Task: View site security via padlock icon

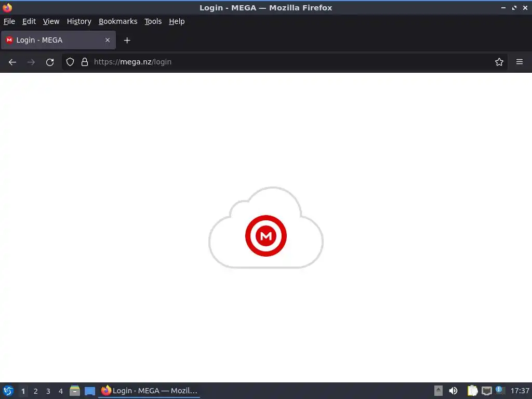Action: [85, 62]
